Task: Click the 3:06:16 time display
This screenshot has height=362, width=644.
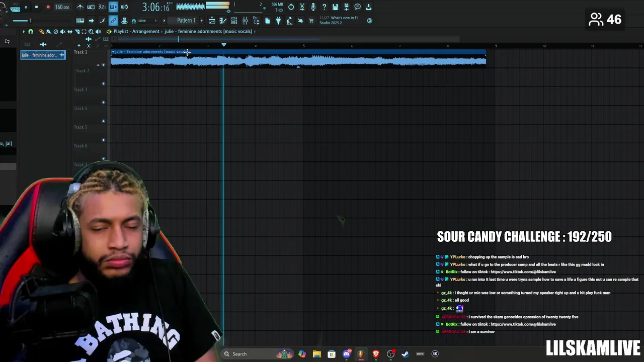Action: click(x=155, y=7)
